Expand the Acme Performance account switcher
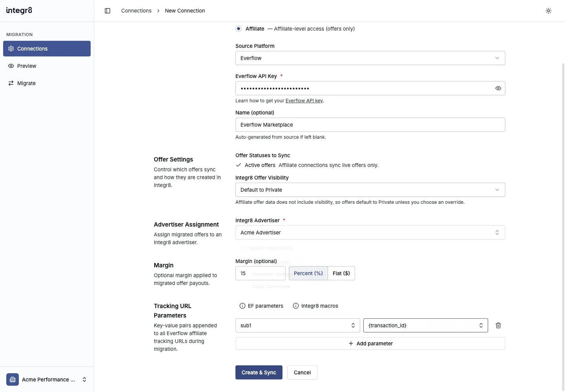 tap(47, 379)
